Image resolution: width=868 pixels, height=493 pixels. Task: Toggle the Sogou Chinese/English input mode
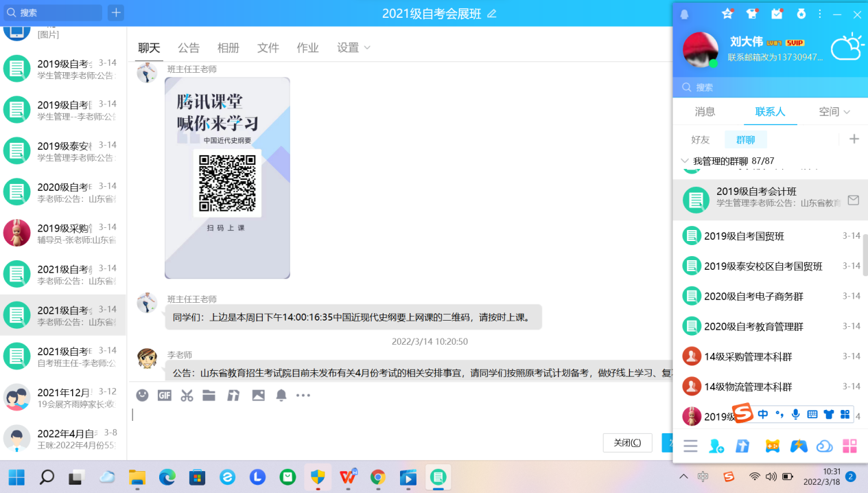tap(763, 414)
